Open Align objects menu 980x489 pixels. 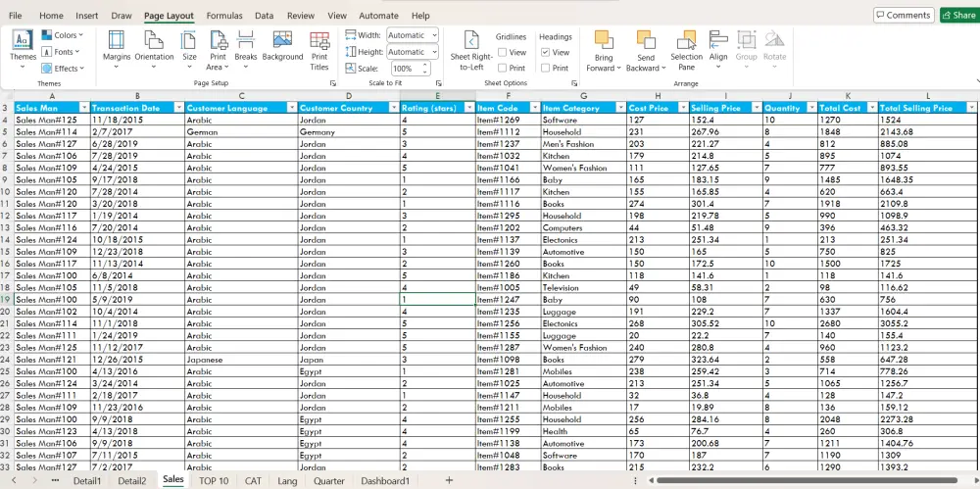click(718, 49)
